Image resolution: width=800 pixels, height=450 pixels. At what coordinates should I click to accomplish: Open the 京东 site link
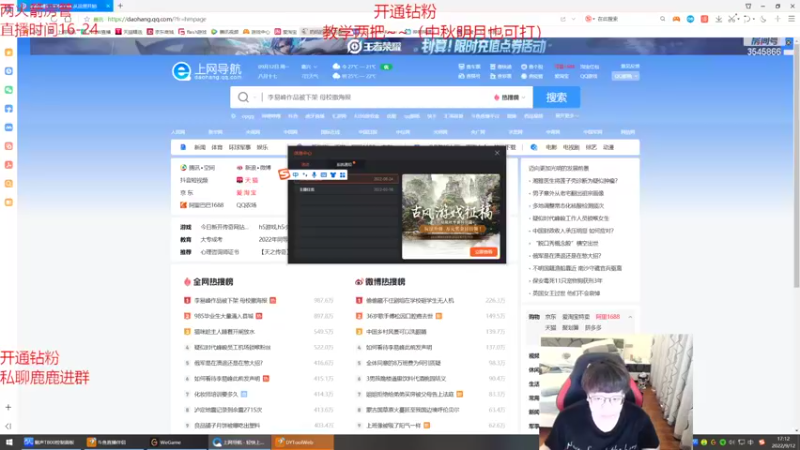187,193
